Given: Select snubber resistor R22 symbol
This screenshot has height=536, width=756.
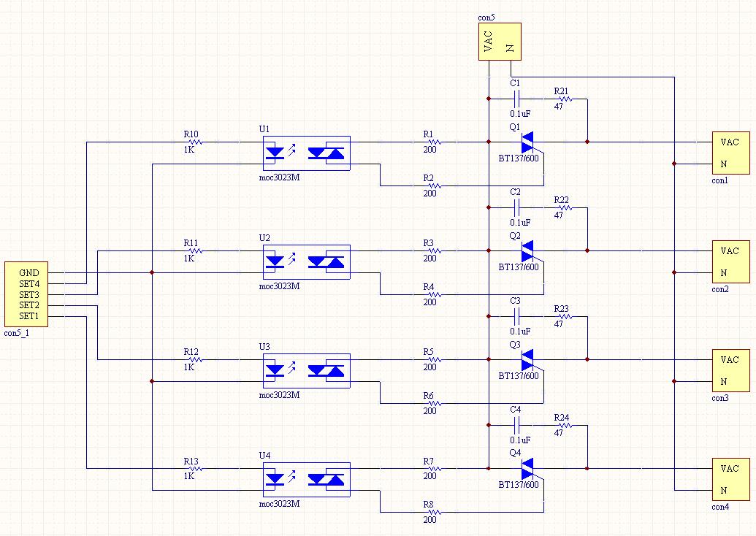Looking at the screenshot, I should (x=565, y=207).
